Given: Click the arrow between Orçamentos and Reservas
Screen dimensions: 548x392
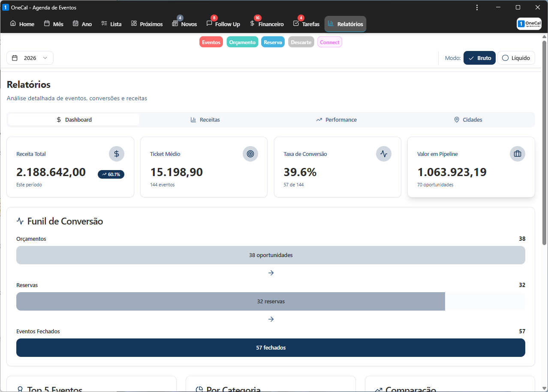Looking at the screenshot, I should coord(271,273).
